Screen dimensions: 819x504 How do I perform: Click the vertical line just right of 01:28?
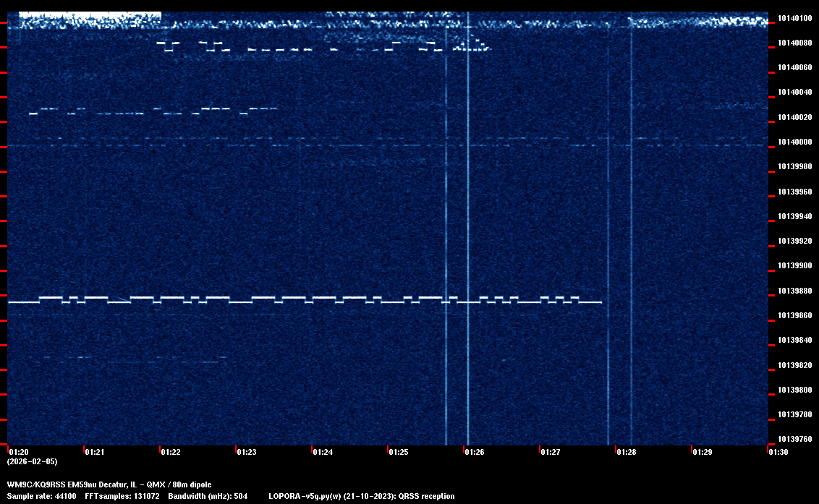[632, 217]
